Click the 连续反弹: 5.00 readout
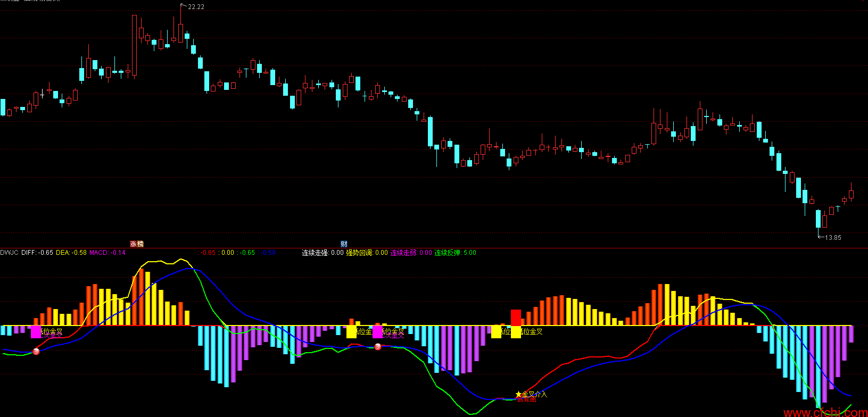The width and height of the screenshot is (868, 417). click(x=456, y=253)
